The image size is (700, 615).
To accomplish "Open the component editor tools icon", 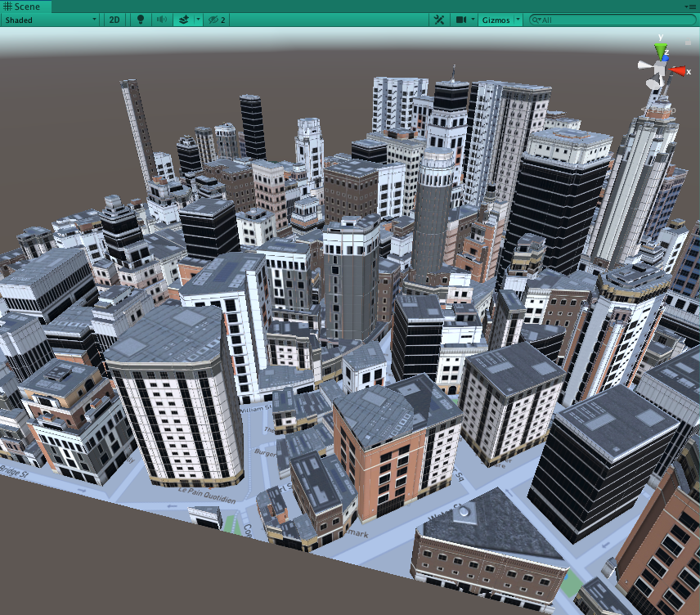I will (x=438, y=20).
